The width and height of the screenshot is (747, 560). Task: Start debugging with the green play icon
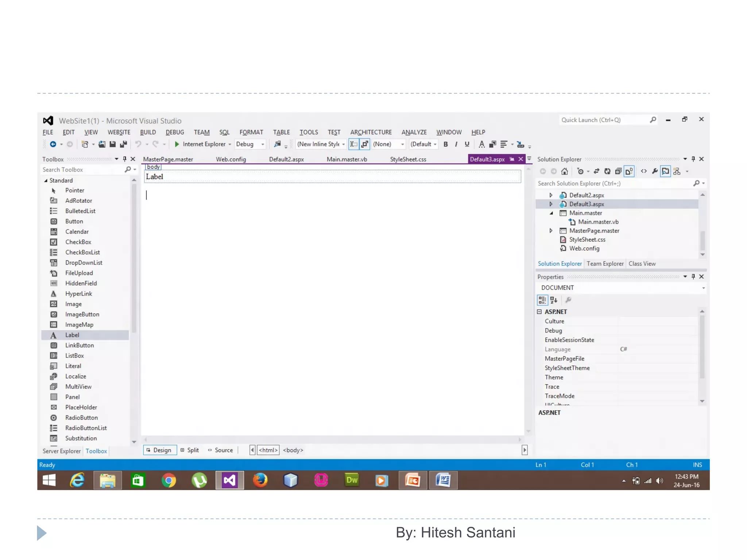pyautogui.click(x=177, y=144)
